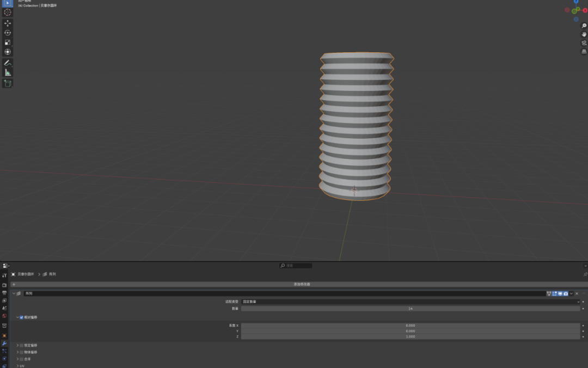Click the properties search field
Viewport: 588px width, 368px height.
click(296, 266)
